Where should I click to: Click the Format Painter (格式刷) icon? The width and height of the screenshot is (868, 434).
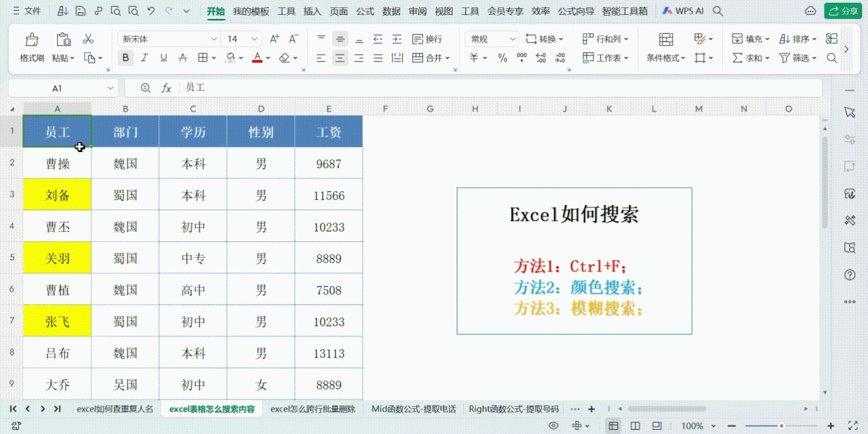(31, 39)
